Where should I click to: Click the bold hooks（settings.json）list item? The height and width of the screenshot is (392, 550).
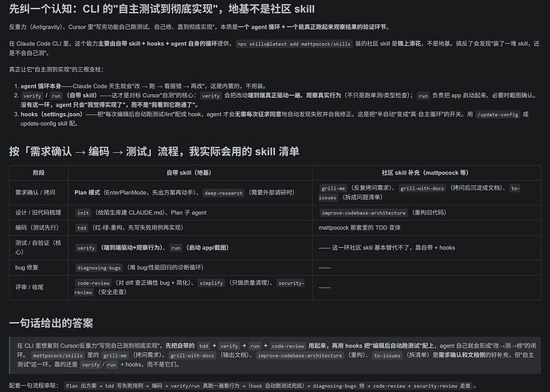tap(52, 114)
